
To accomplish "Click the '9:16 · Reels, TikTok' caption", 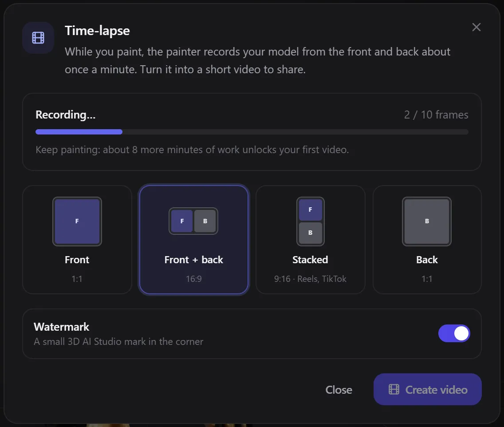I will (310, 279).
